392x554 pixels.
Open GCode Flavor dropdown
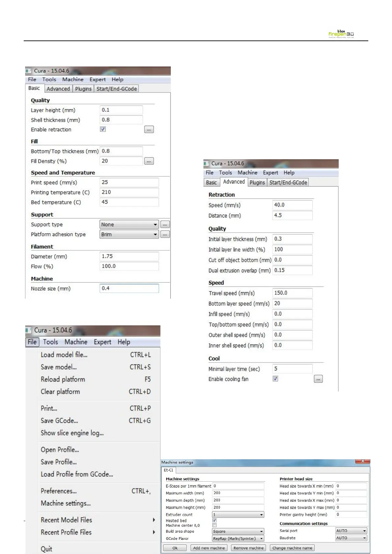pos(238,539)
